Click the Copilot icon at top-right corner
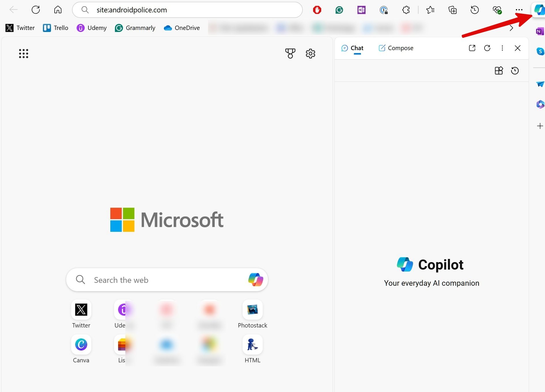Image resolution: width=545 pixels, height=392 pixels. 539,10
